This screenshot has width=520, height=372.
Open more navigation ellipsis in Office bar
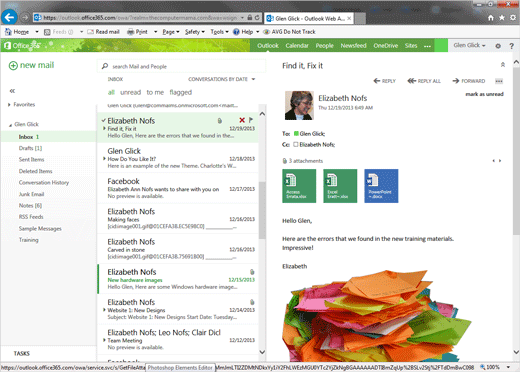point(427,46)
